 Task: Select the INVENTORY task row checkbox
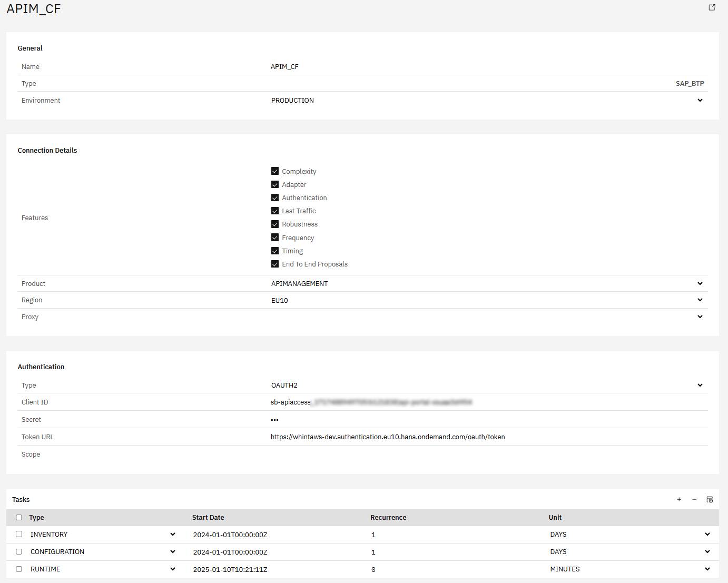point(19,533)
